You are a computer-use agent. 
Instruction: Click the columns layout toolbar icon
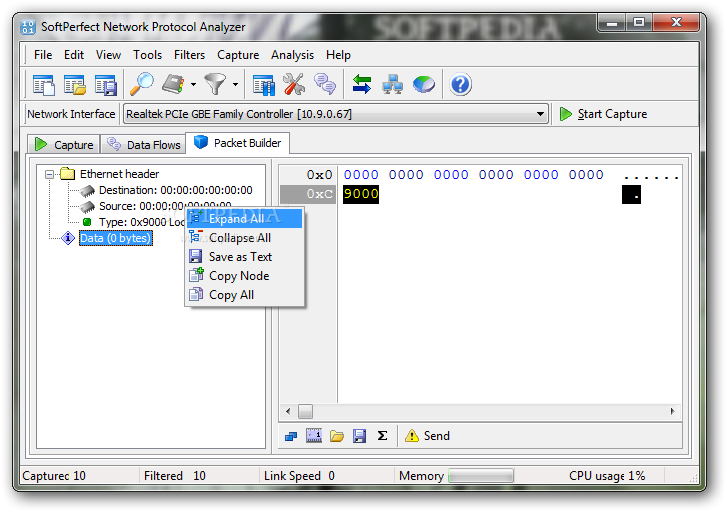point(264,85)
